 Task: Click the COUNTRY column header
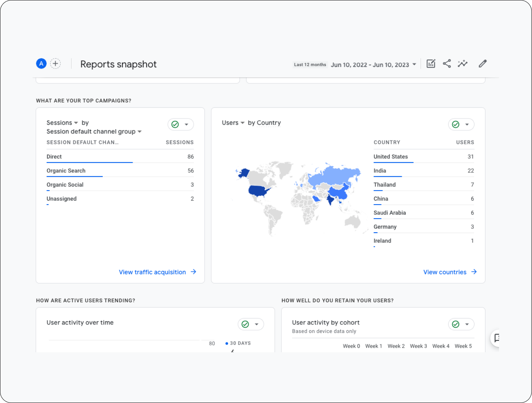[x=387, y=142]
